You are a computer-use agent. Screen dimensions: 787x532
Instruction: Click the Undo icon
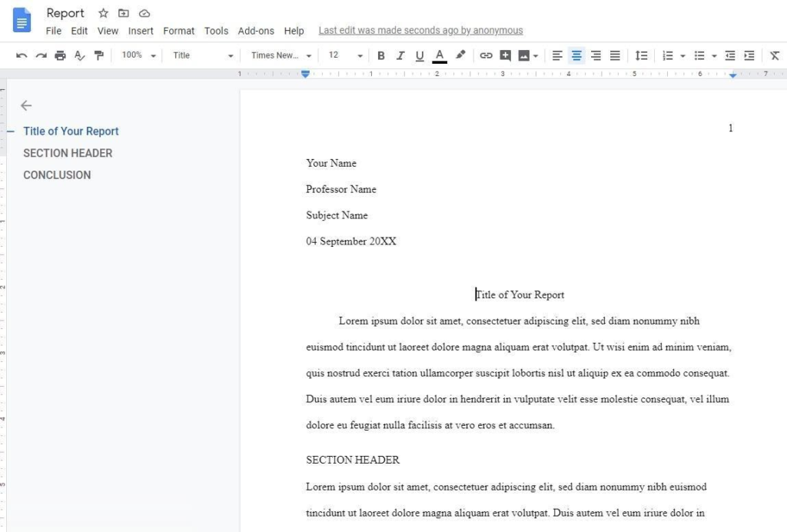tap(22, 55)
